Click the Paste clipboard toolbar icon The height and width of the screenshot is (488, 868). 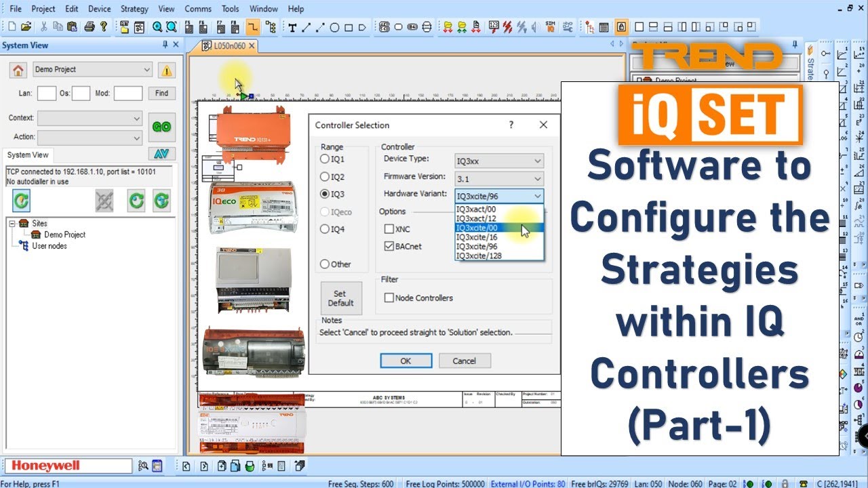point(72,27)
